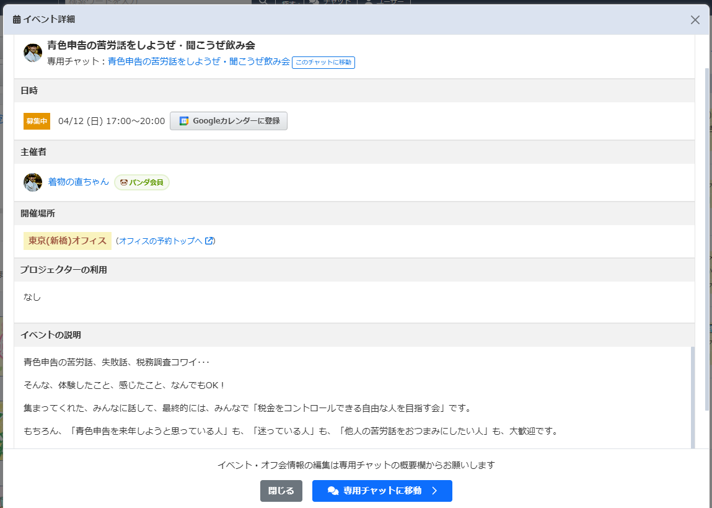
Task: Click the chat bubble icon in the blue button
Action: [x=333, y=491]
